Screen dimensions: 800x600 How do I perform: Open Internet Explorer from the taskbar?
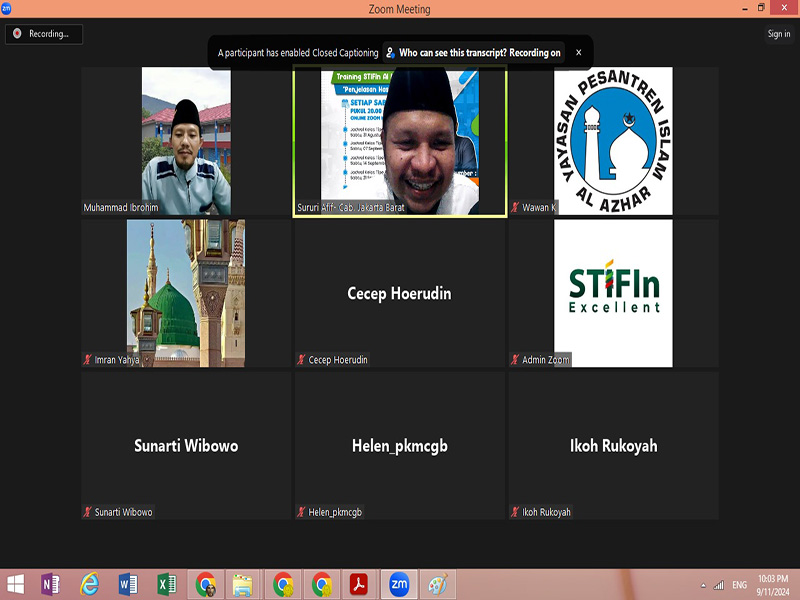pos(90,584)
